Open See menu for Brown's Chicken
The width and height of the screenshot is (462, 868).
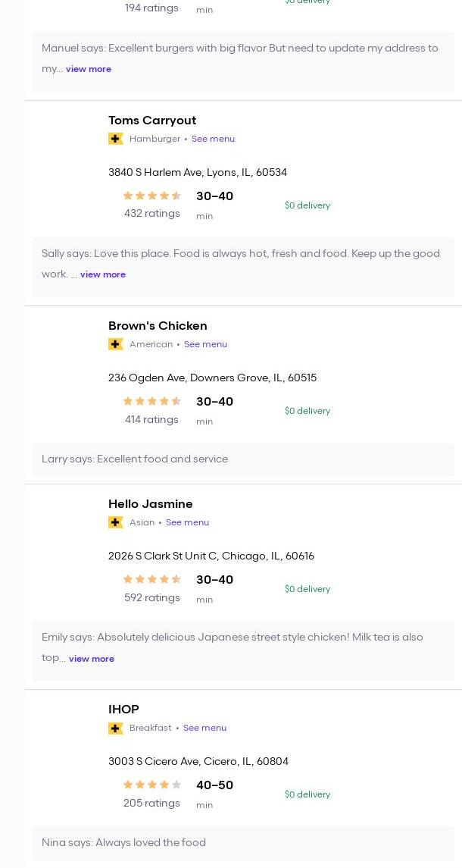point(205,344)
